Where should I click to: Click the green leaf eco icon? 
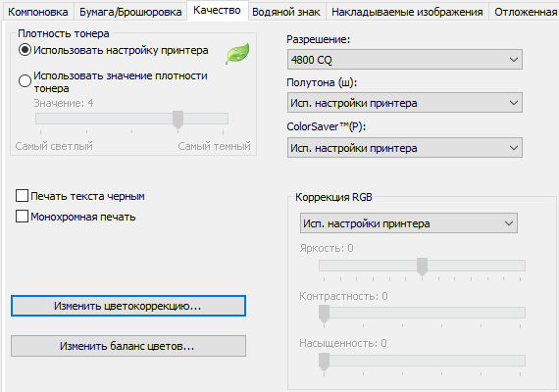pos(237,54)
